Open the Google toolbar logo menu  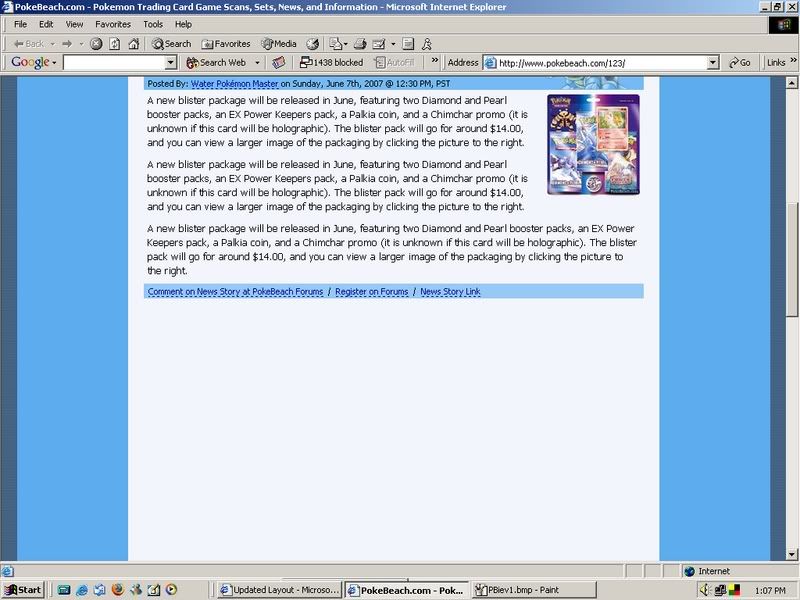pos(33,62)
